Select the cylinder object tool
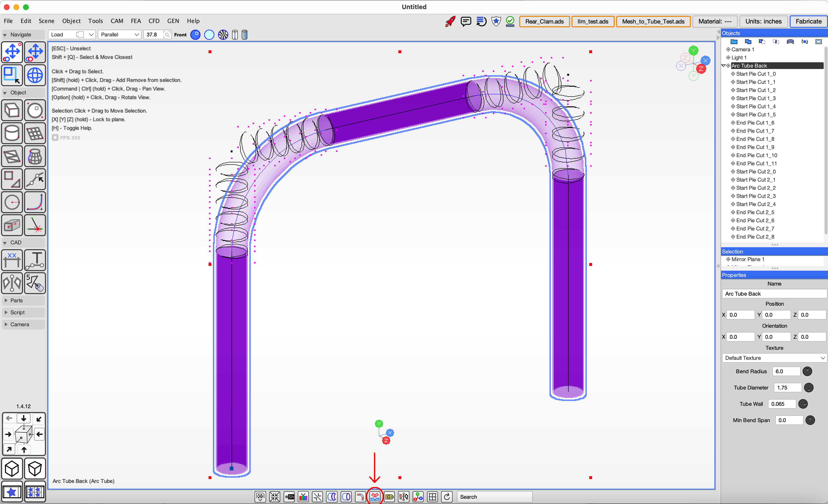 point(12,133)
